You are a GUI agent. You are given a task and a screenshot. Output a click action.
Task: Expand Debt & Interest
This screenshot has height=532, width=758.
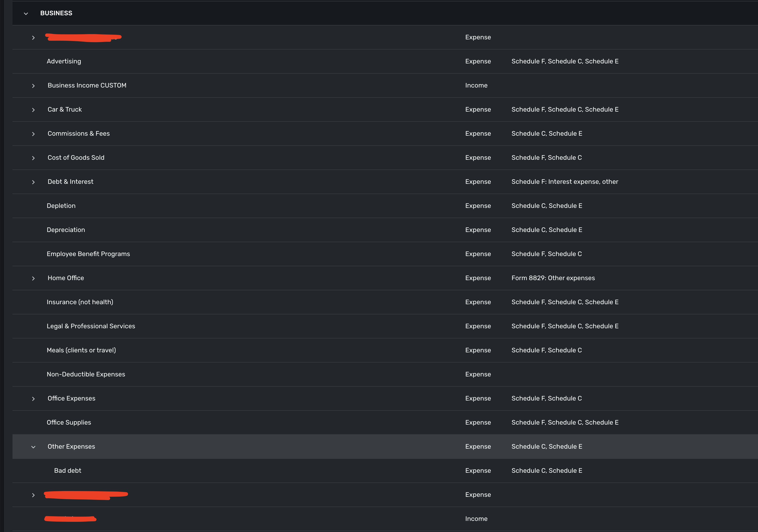coord(33,182)
